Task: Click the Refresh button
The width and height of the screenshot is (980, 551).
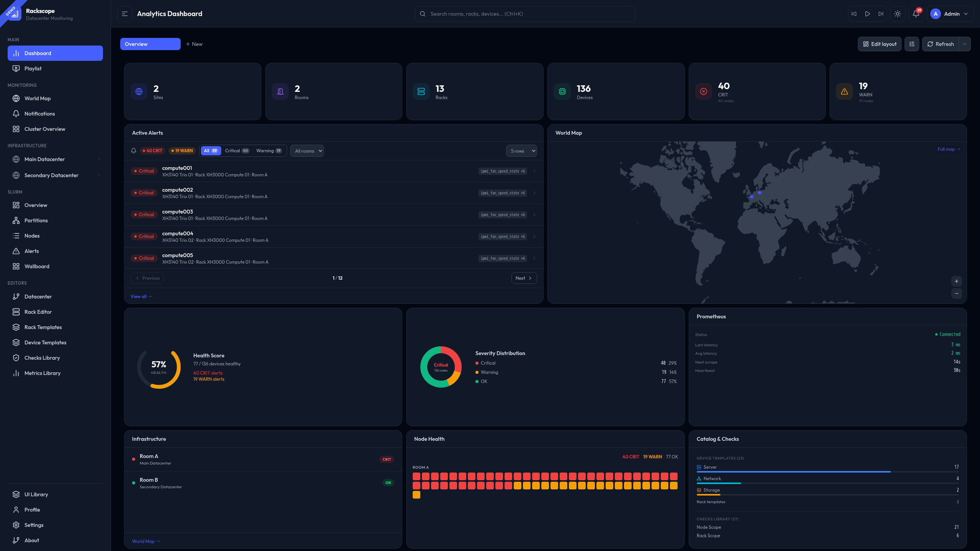Action: tap(941, 44)
